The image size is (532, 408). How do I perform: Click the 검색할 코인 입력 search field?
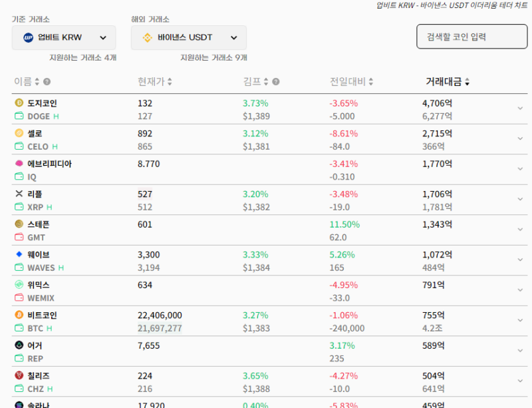472,37
